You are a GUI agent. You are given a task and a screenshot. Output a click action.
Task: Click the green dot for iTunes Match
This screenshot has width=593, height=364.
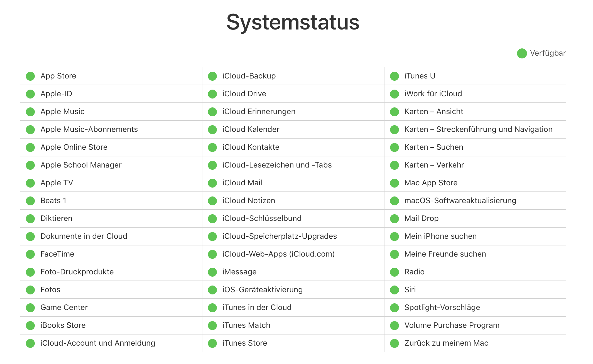point(212,325)
